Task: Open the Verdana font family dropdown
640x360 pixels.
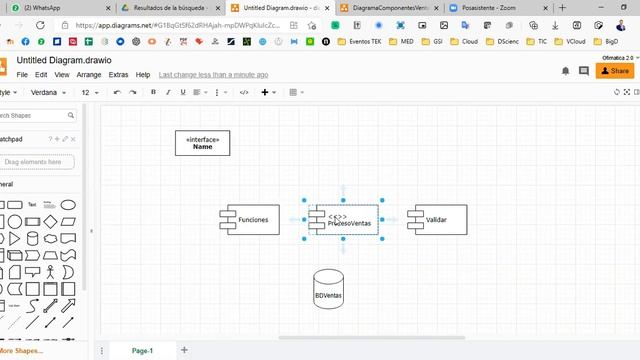Action: [x=48, y=93]
